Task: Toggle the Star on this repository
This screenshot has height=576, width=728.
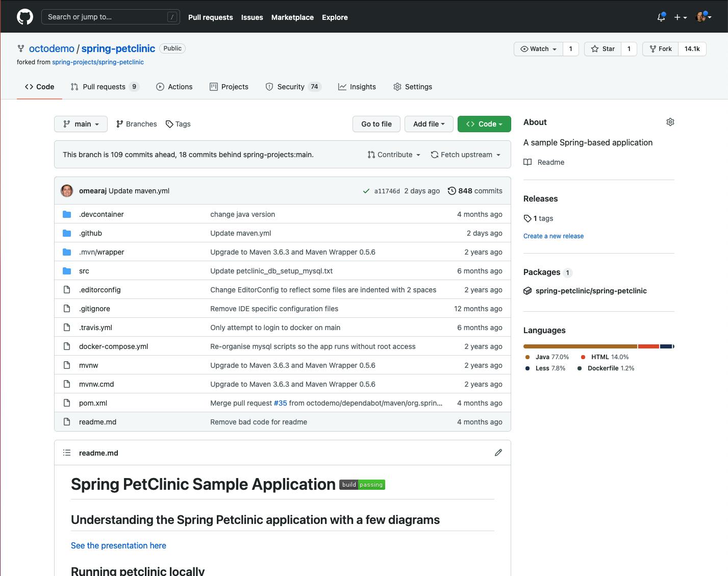Action: pyautogui.click(x=603, y=48)
